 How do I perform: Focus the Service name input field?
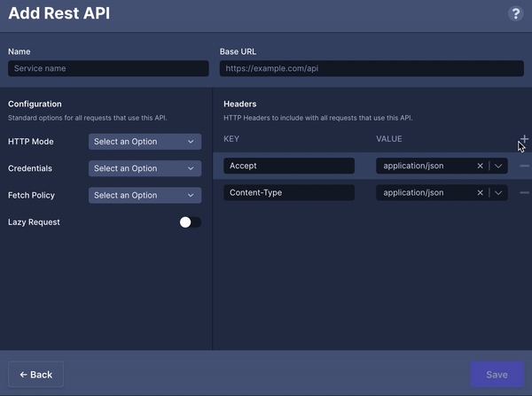tap(108, 68)
